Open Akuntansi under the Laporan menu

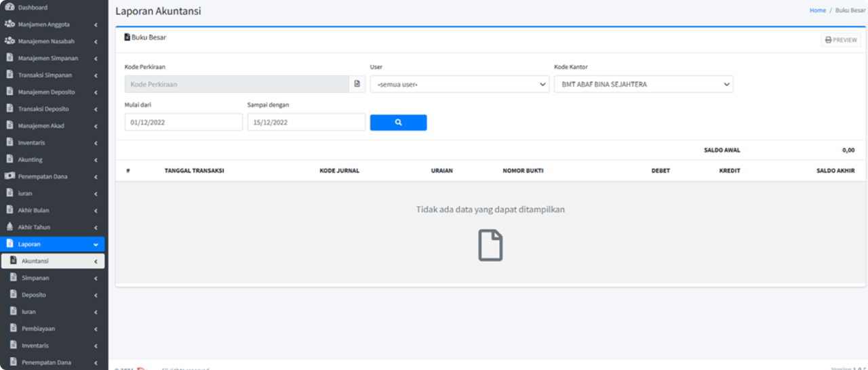click(35, 261)
